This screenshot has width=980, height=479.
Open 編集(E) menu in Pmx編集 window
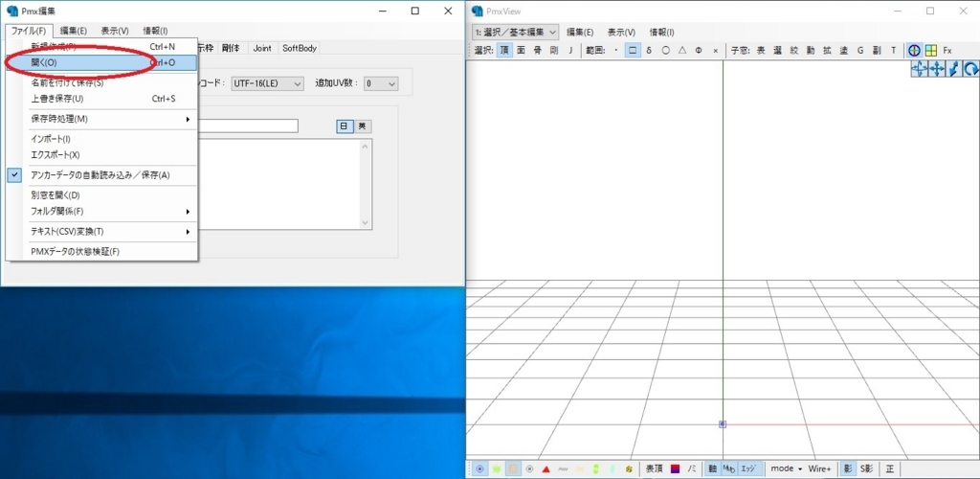coord(74,31)
